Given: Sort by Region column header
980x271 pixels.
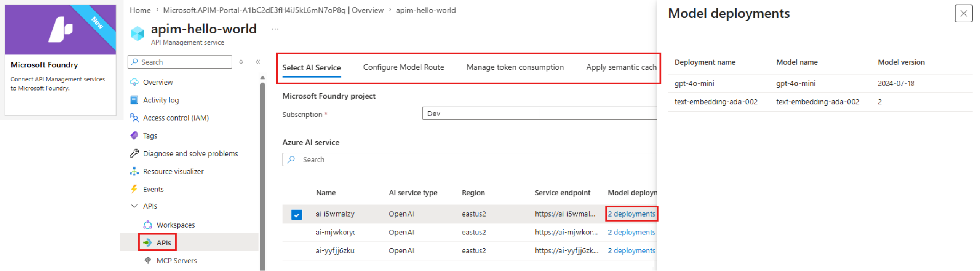Looking at the screenshot, I should (473, 193).
